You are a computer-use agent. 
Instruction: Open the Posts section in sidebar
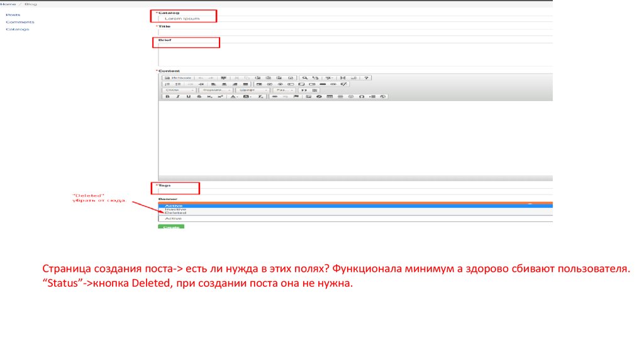point(13,15)
